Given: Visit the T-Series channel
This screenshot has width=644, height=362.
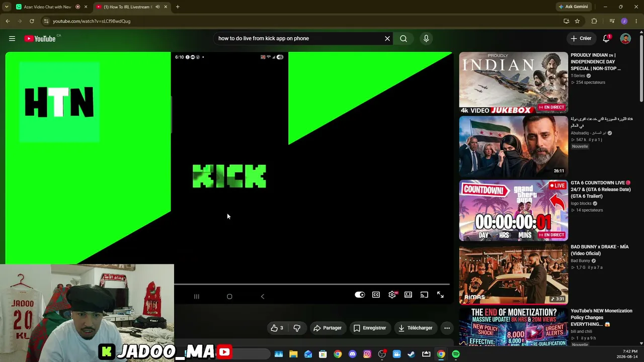Looking at the screenshot, I should pos(578,76).
